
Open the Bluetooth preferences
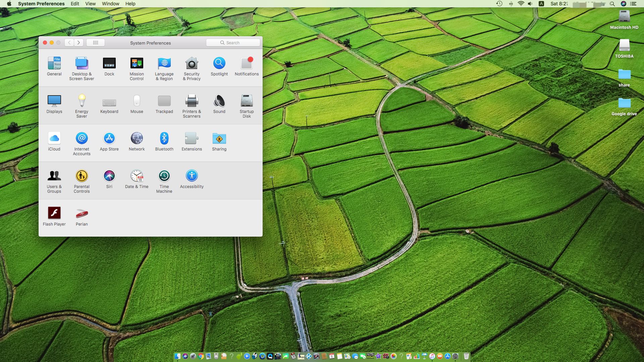coord(164,138)
